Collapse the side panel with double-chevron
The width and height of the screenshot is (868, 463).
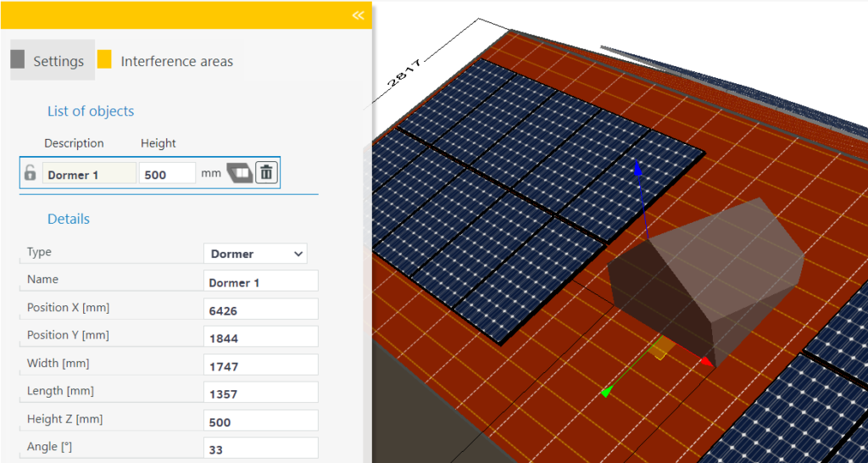pyautogui.click(x=358, y=15)
